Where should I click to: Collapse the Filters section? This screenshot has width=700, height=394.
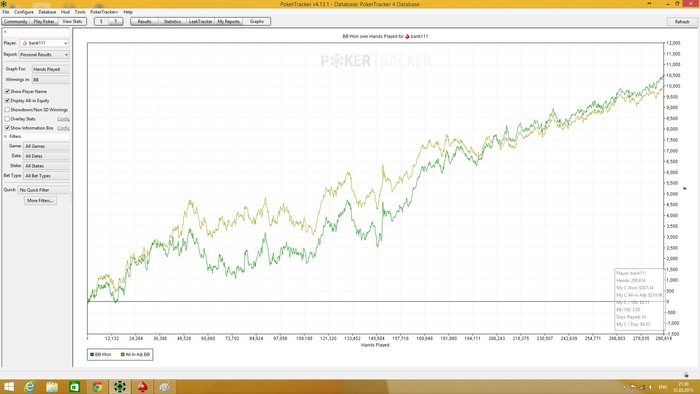pos(6,137)
